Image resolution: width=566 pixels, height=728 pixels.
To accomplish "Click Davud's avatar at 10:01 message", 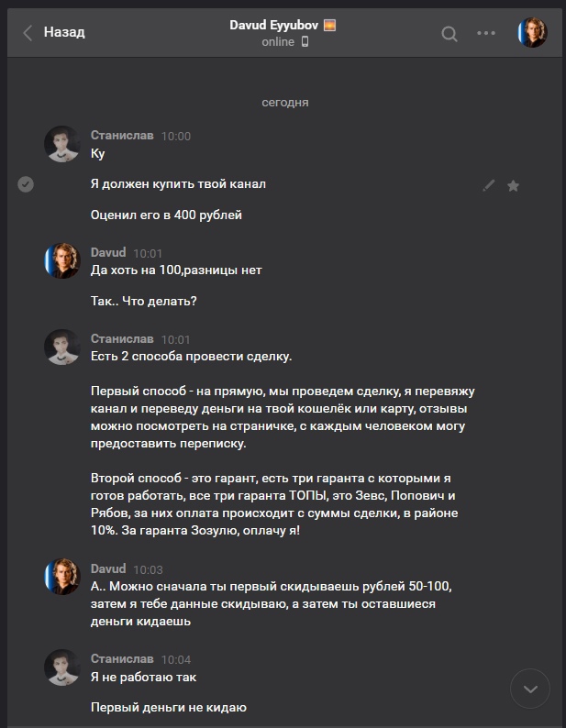I will (62, 261).
